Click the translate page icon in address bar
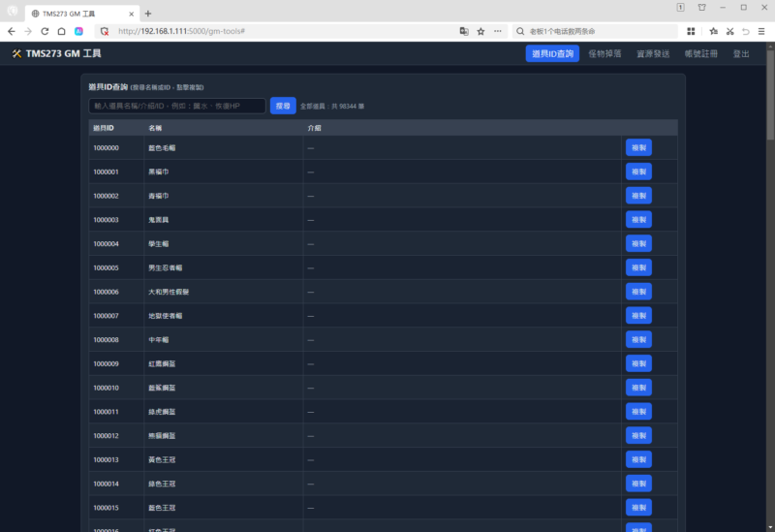The width and height of the screenshot is (775, 532). coord(464,31)
